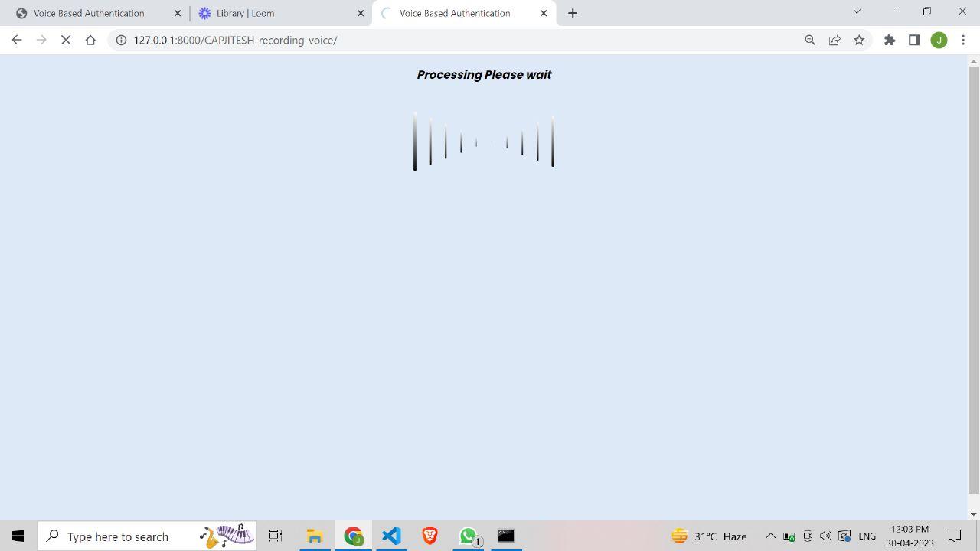
Task: Click the scrollbar down arrow
Action: coord(974,514)
